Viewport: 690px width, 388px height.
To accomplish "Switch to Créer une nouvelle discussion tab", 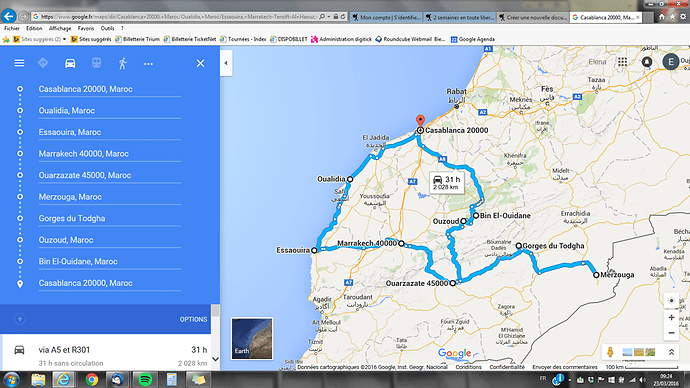I will tap(532, 18).
